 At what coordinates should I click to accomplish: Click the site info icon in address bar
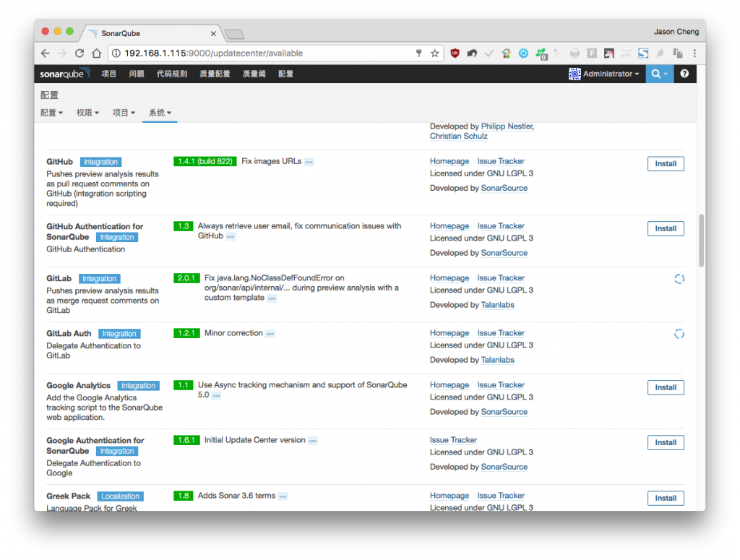click(116, 53)
